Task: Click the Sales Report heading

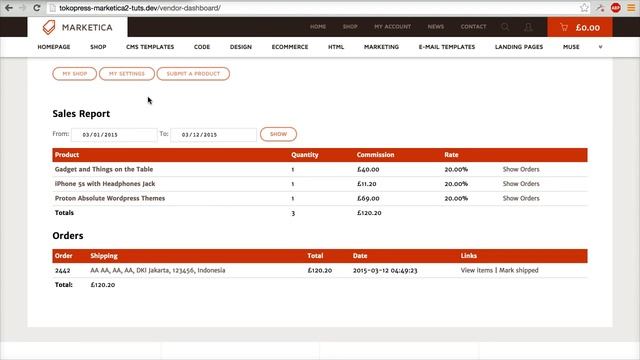Action: coord(81,114)
